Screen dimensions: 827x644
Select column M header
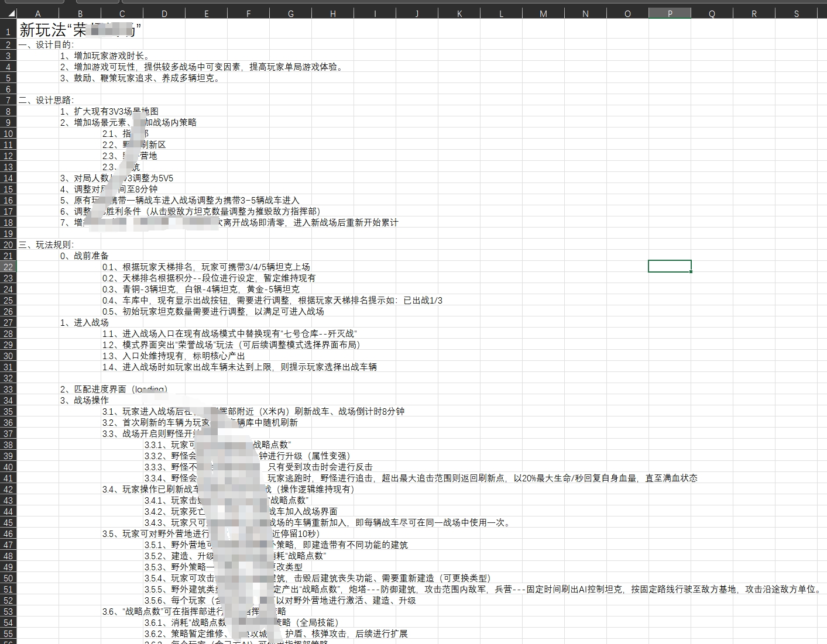coord(544,13)
